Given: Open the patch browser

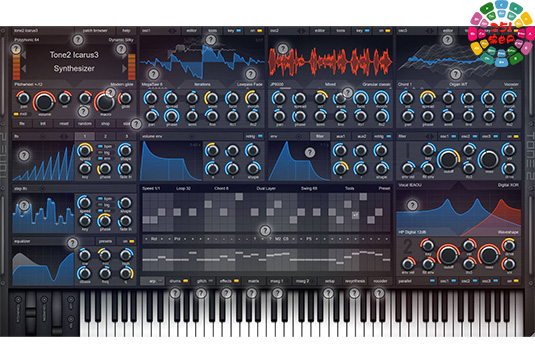Looking at the screenshot, I should pyautogui.click(x=95, y=31).
